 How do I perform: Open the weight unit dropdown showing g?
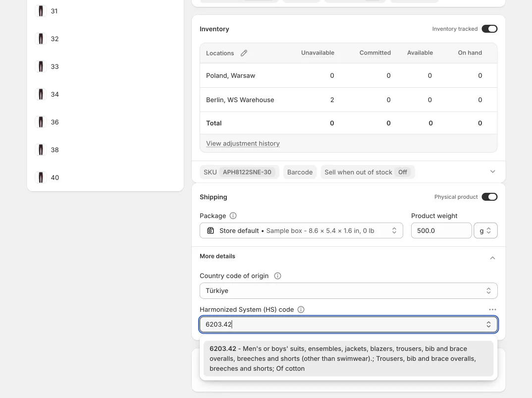[x=485, y=230]
